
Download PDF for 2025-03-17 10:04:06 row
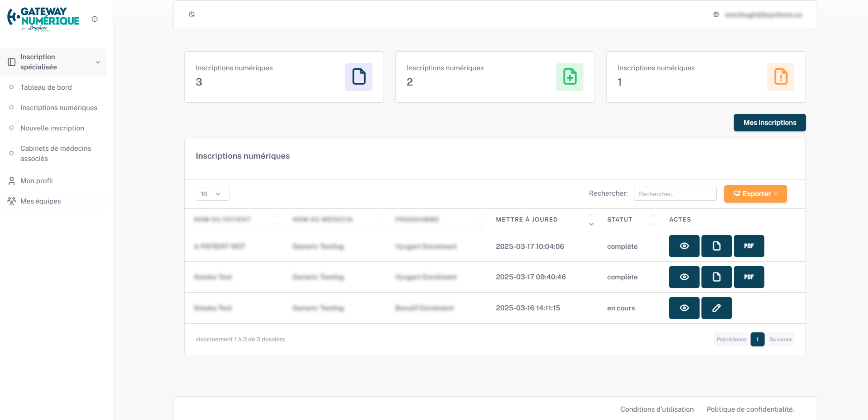749,246
